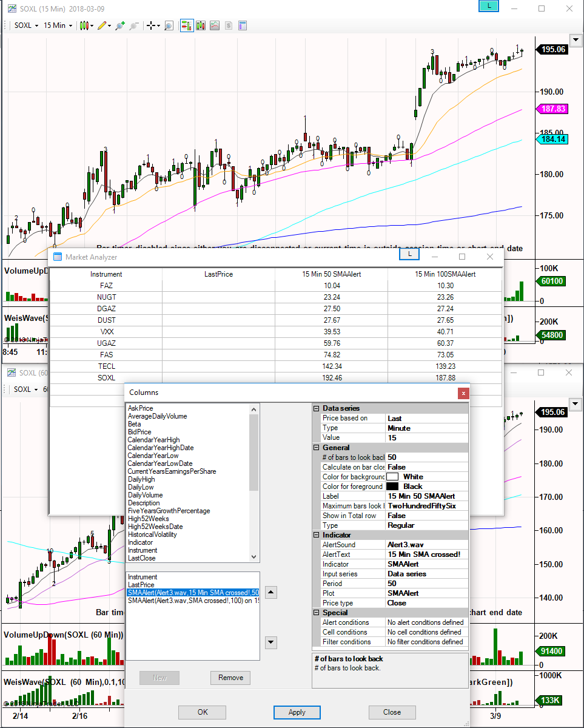The image size is (584, 728).
Task: Open the Price type Close value
Action: (x=427, y=603)
